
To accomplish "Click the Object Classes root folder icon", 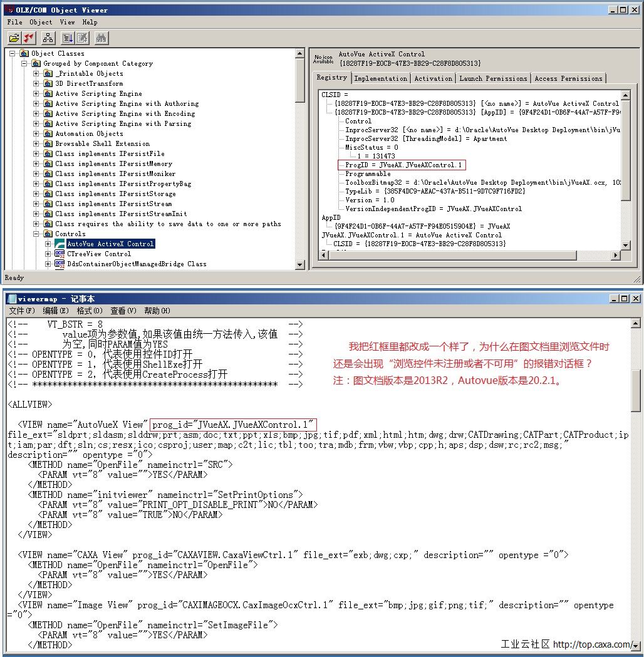I will pos(24,53).
